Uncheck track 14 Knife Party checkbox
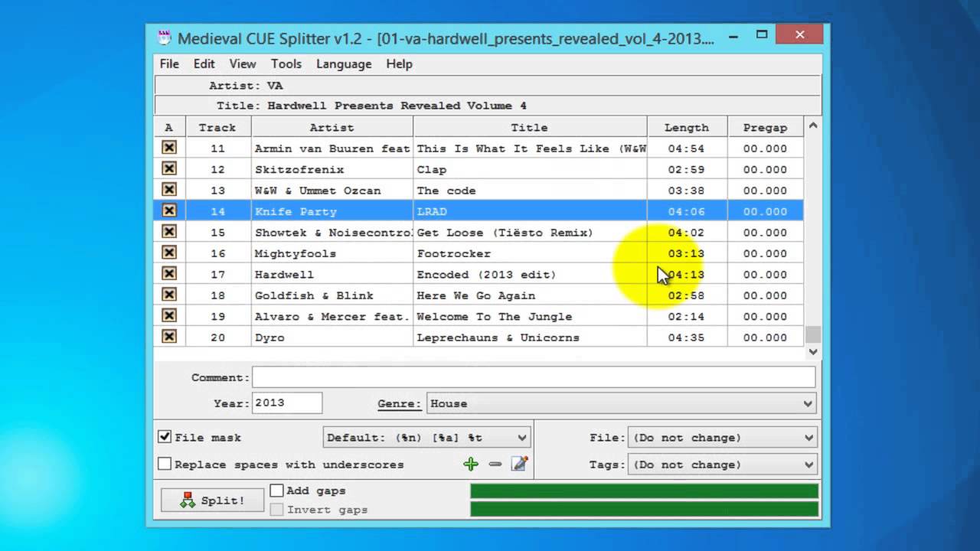 (x=169, y=210)
